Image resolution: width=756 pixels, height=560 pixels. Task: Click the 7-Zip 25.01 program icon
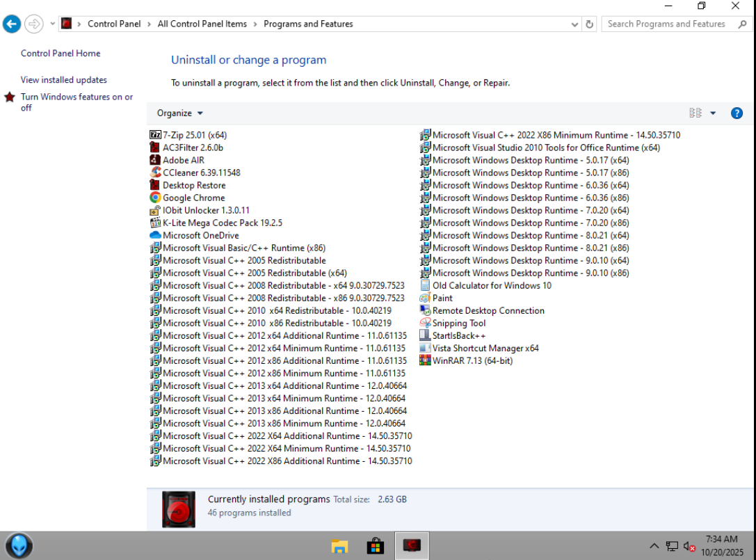point(155,135)
